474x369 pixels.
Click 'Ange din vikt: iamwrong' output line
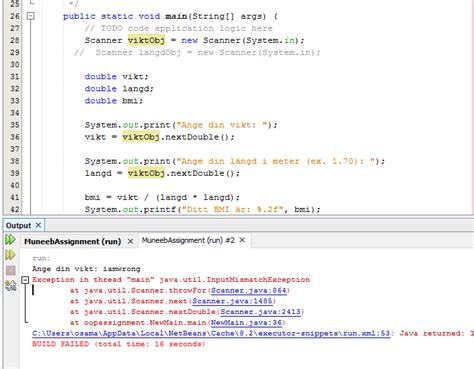click(86, 269)
